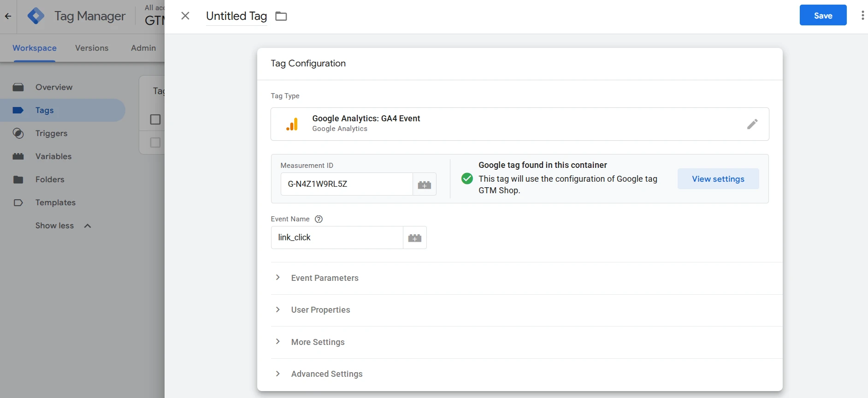Select the Google Analytics: GA4 Event tag type
The image size is (868, 398).
520,124
